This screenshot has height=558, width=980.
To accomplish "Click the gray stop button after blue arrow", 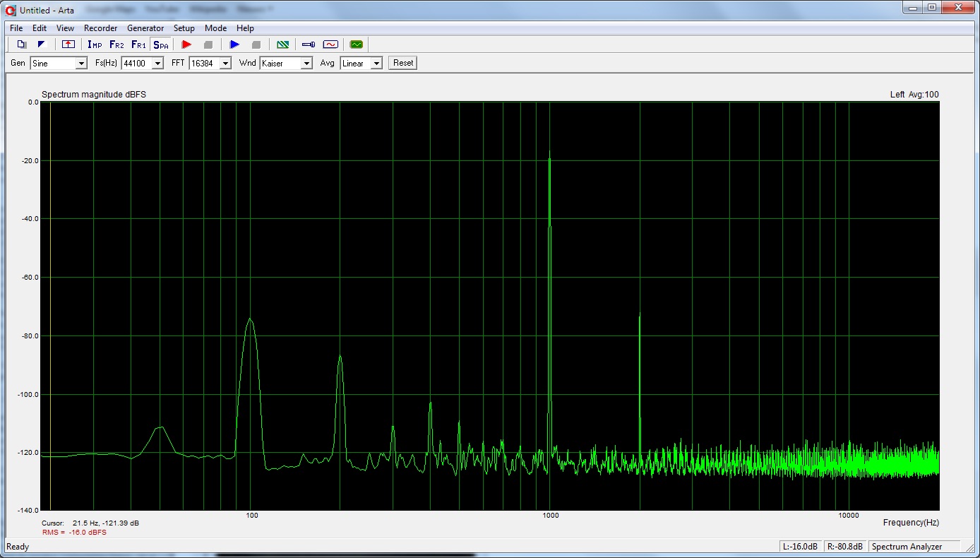I will pyautogui.click(x=256, y=44).
